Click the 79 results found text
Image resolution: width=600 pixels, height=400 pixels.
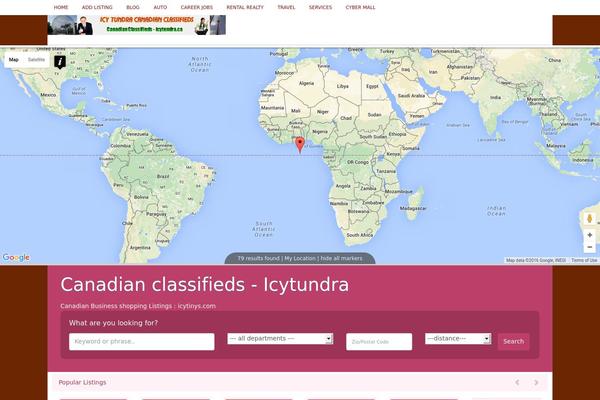tap(258, 258)
